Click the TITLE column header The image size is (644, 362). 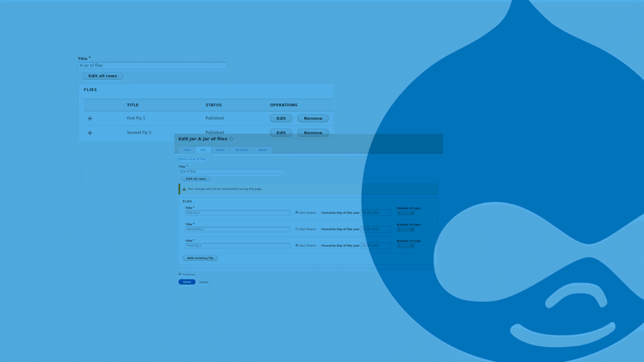pyautogui.click(x=133, y=105)
